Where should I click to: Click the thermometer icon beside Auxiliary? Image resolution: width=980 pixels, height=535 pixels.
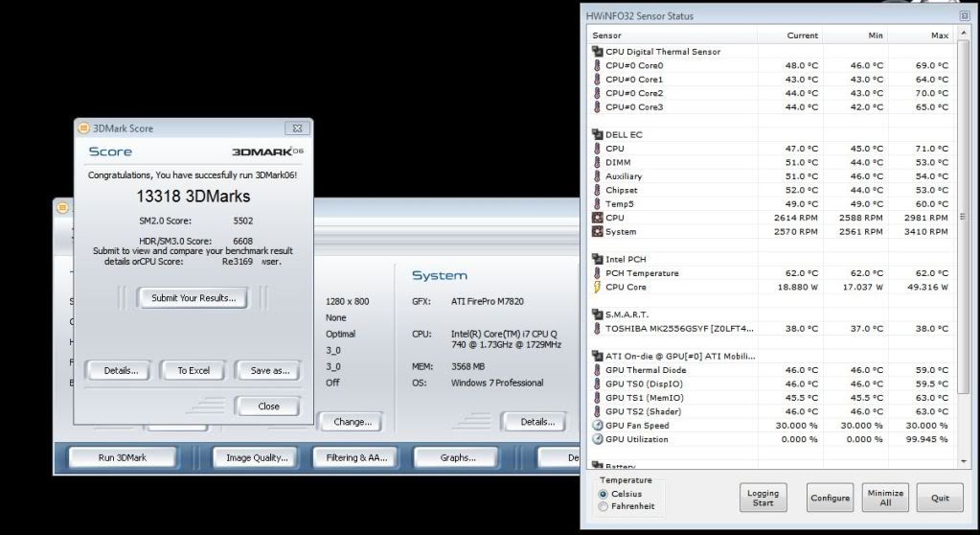pos(597,175)
